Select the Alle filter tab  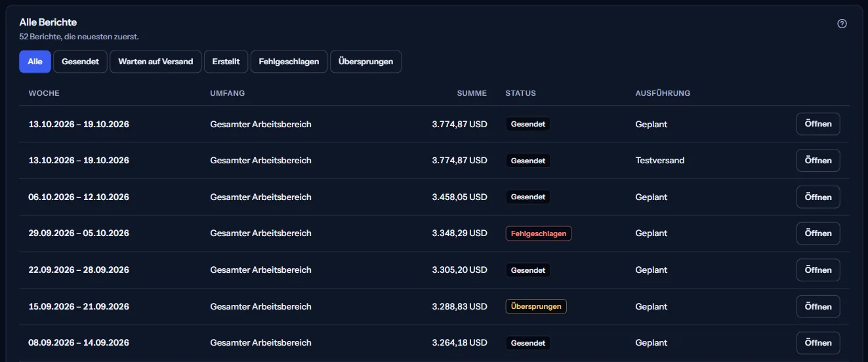35,62
